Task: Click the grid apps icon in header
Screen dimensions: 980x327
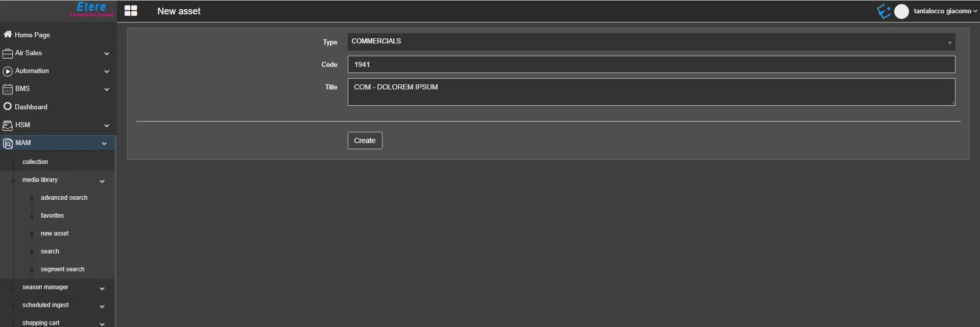Action: [131, 11]
